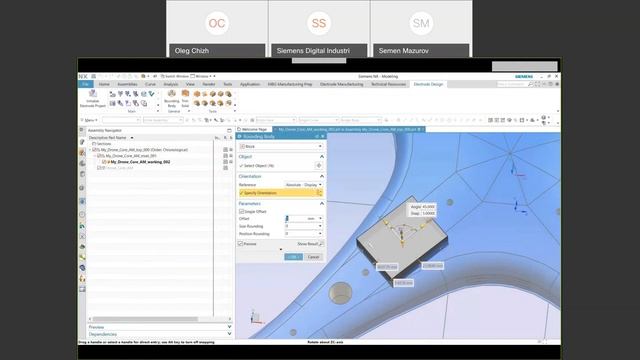This screenshot has height=360, width=640.
Task: Click the NX quick access save icon
Action: coord(93,76)
